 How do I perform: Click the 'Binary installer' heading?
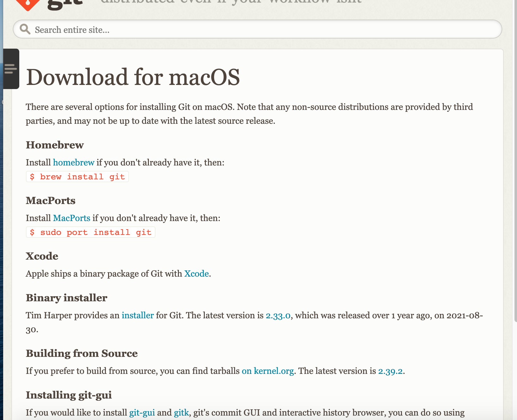click(x=67, y=298)
